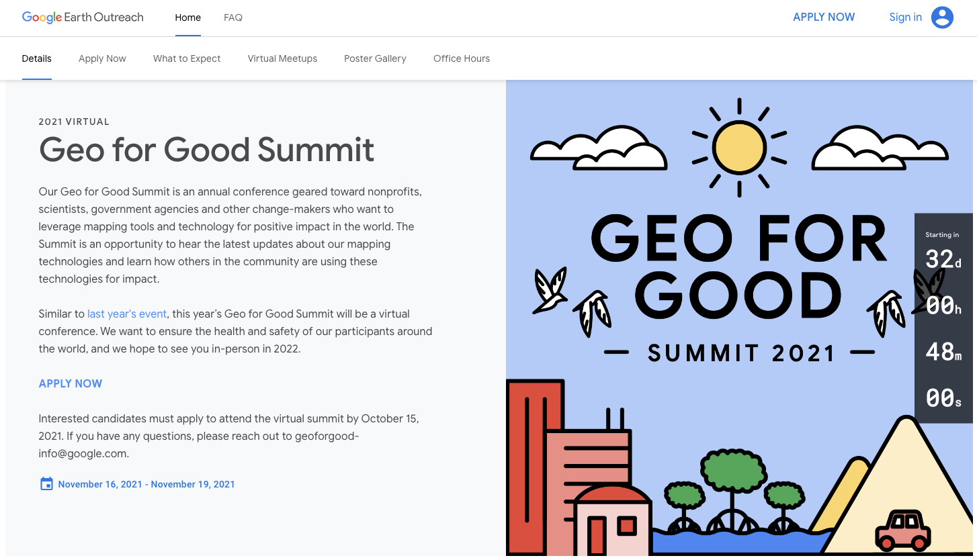Click APPLY NOW in the top header
The height and width of the screenshot is (560, 977).
[824, 17]
